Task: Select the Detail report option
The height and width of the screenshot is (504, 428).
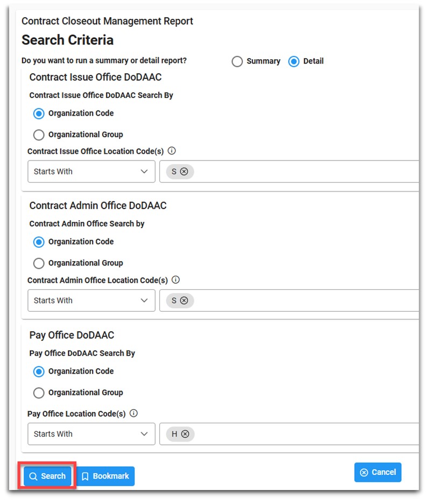Action: tap(294, 61)
